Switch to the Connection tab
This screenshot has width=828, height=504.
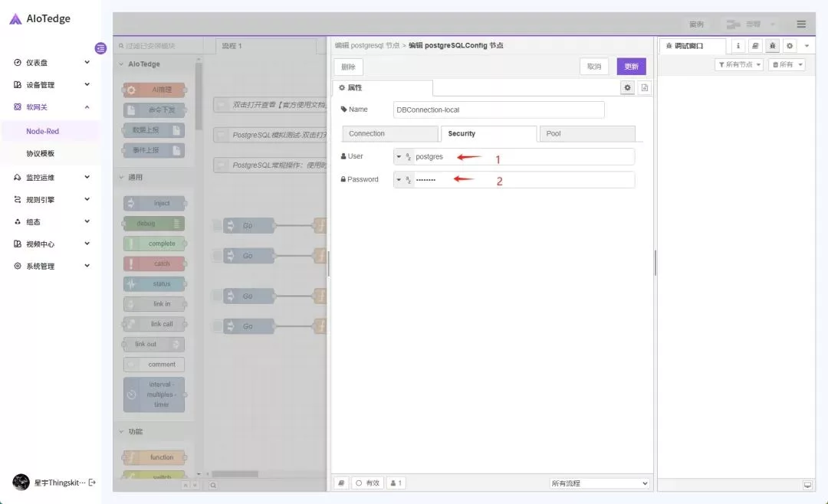tap(389, 134)
